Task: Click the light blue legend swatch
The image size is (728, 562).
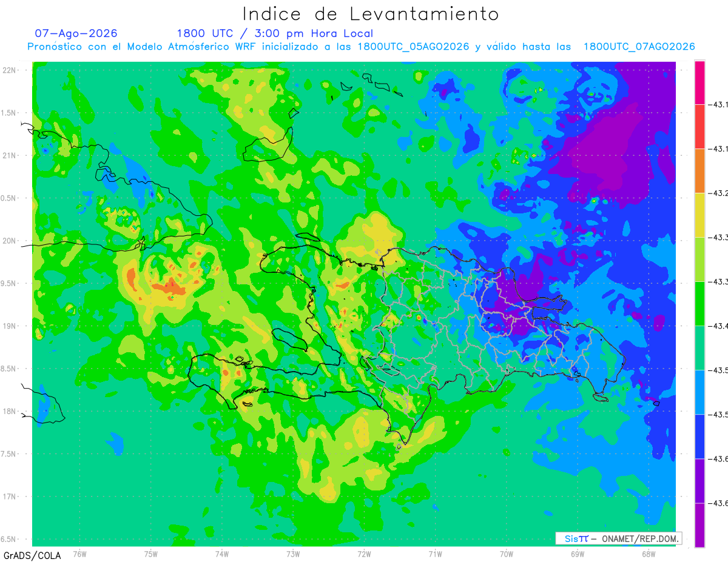Action: [x=699, y=392]
